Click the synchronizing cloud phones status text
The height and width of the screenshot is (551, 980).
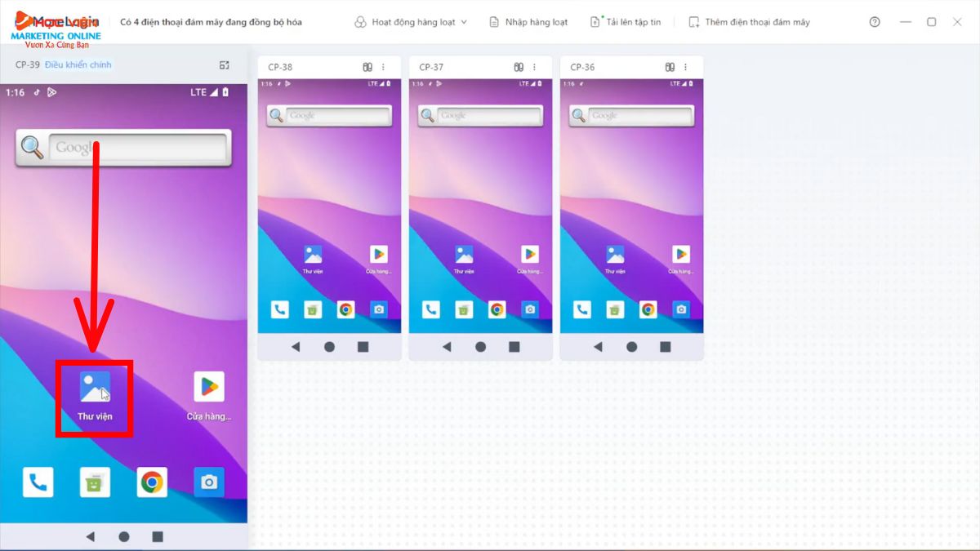click(x=211, y=22)
